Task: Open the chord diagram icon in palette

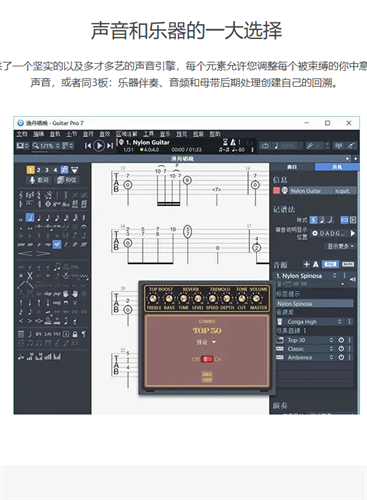Action: coord(21,334)
